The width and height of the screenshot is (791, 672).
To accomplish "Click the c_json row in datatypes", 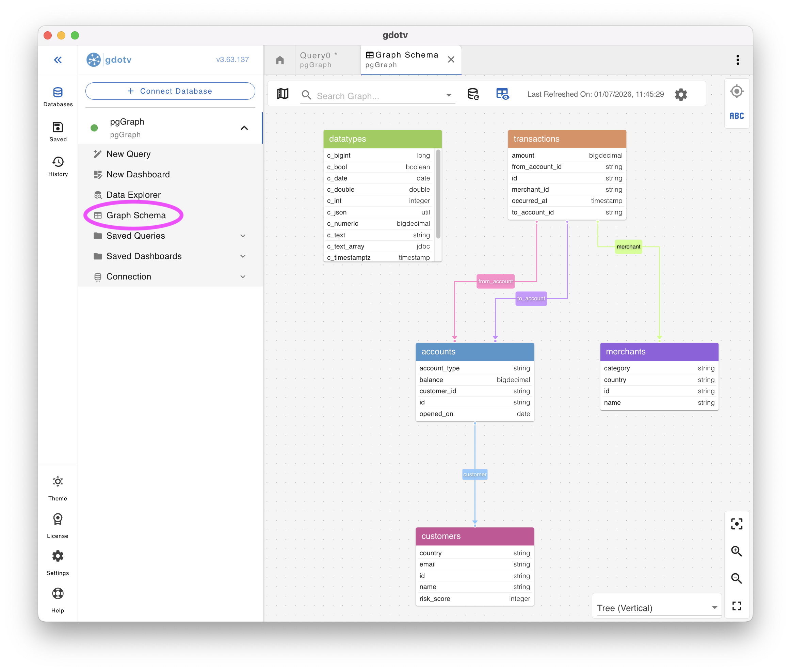I will click(378, 212).
